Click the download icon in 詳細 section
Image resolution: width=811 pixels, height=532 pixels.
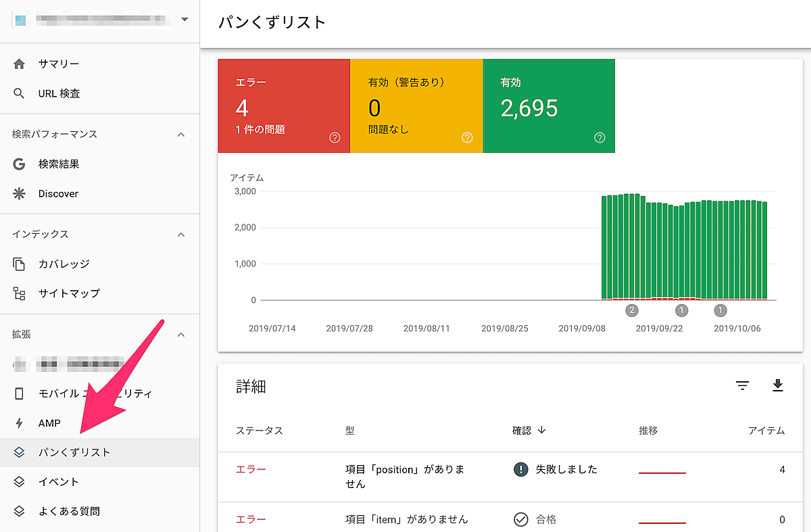point(778,386)
